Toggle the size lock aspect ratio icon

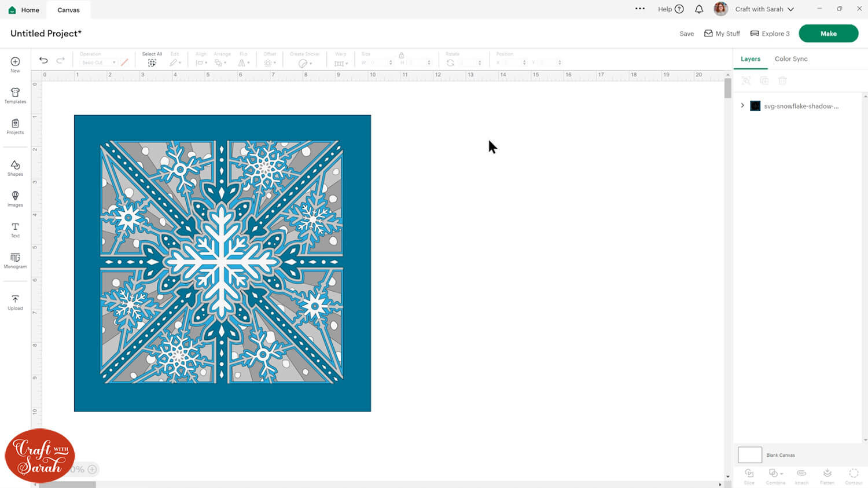[x=401, y=55]
